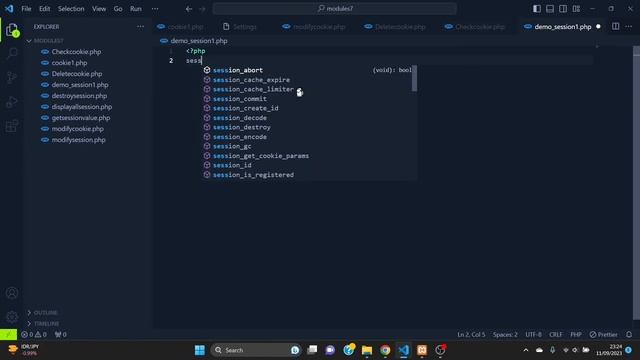Toggle the primary side bar layout icon
Image resolution: width=640 pixels, height=360 pixels.
(537, 9)
